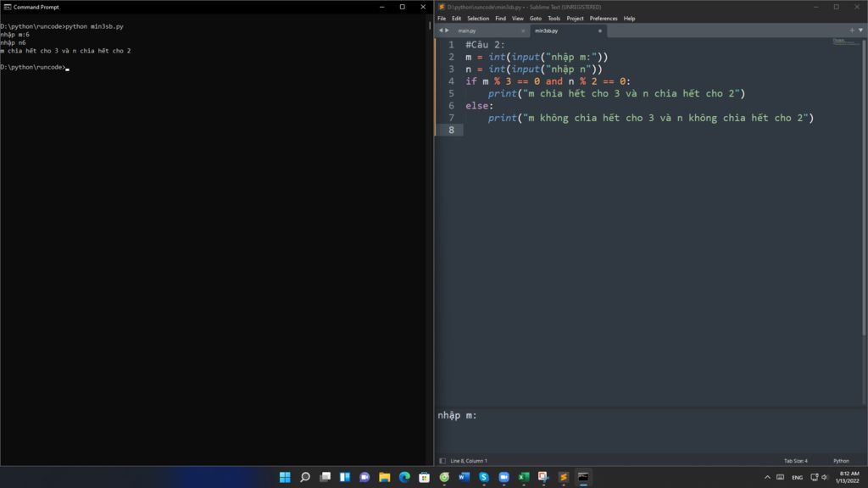
Task: Click 'python min3sb.py' command in prompt
Action: point(95,26)
